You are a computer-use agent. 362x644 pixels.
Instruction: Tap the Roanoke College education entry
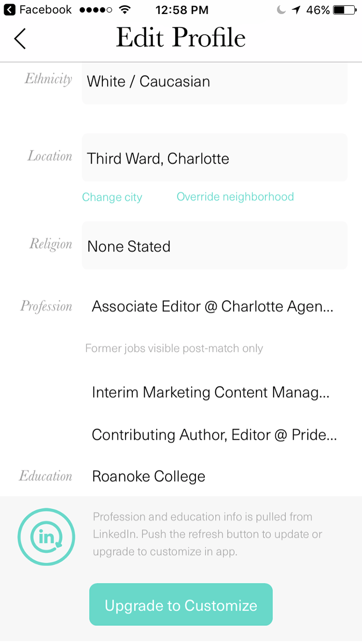tap(149, 476)
